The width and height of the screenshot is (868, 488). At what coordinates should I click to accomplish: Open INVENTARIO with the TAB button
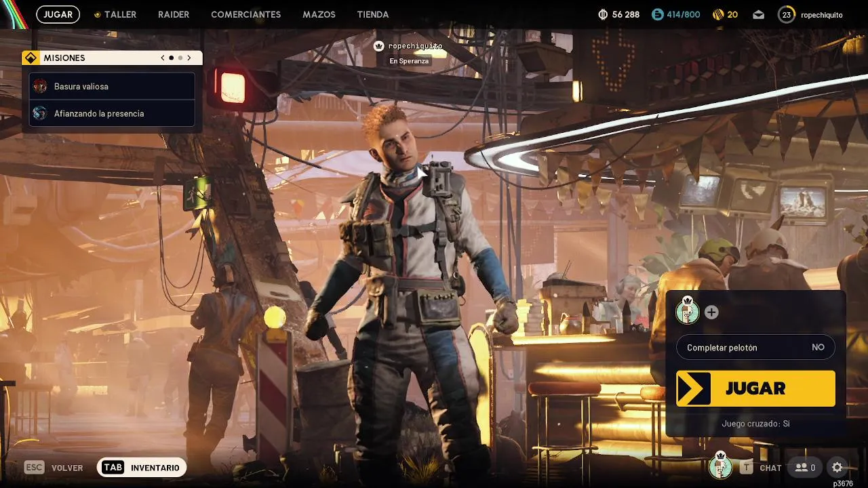(x=142, y=468)
